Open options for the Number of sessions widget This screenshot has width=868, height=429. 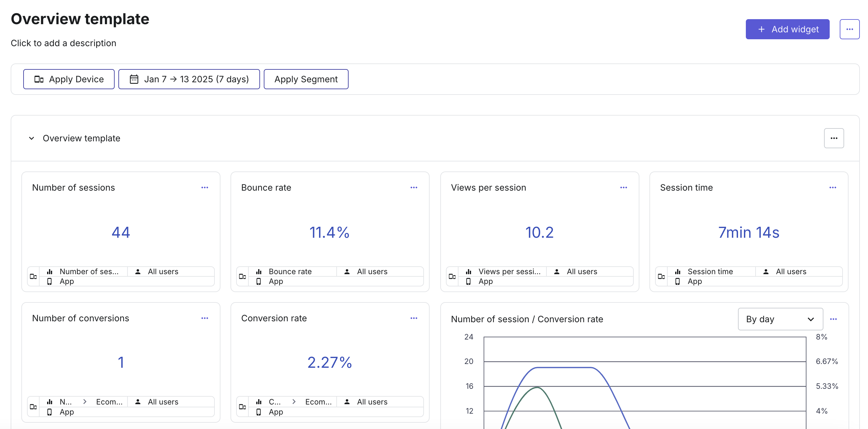pos(205,187)
